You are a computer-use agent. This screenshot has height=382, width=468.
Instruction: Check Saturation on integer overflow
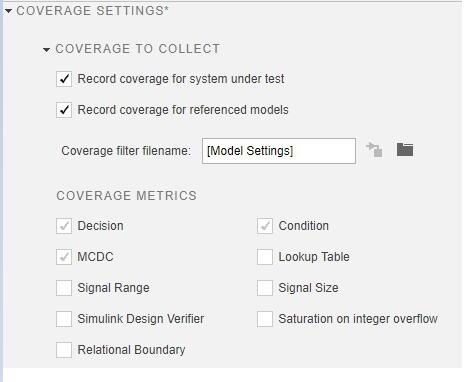(265, 319)
